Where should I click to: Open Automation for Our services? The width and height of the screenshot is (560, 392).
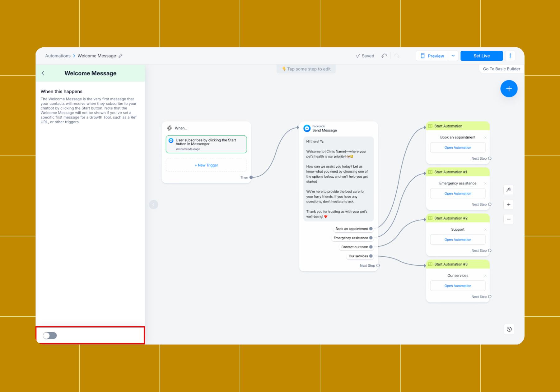tap(458, 286)
